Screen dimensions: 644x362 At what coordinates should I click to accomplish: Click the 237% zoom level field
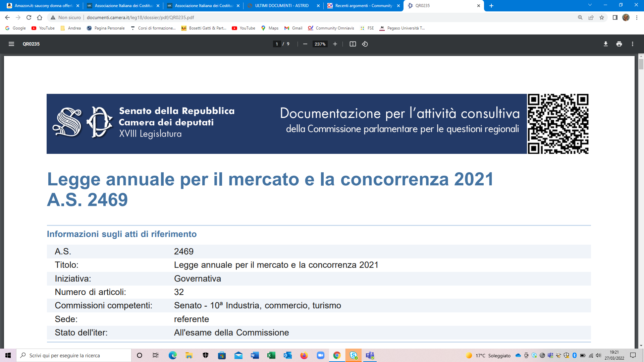tap(320, 44)
